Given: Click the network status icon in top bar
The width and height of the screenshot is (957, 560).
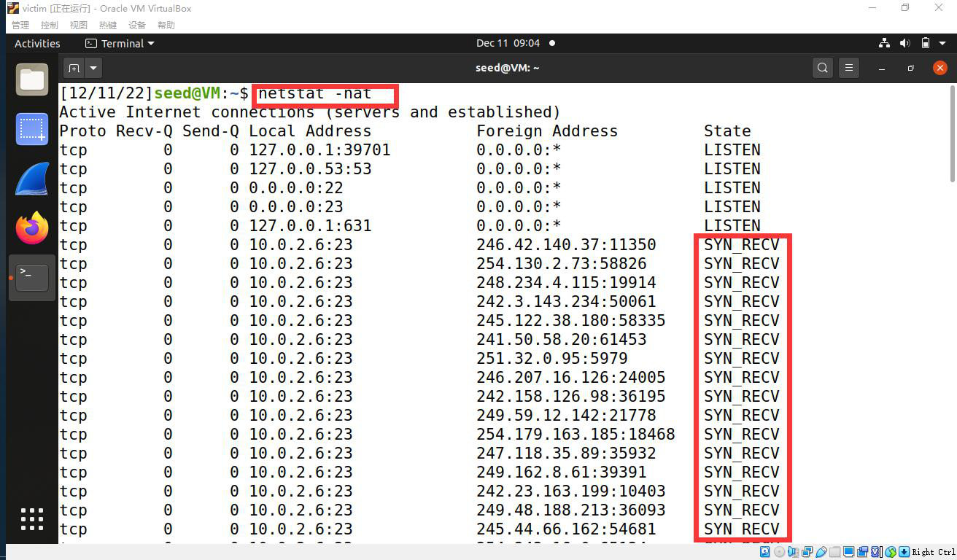Looking at the screenshot, I should 884,43.
